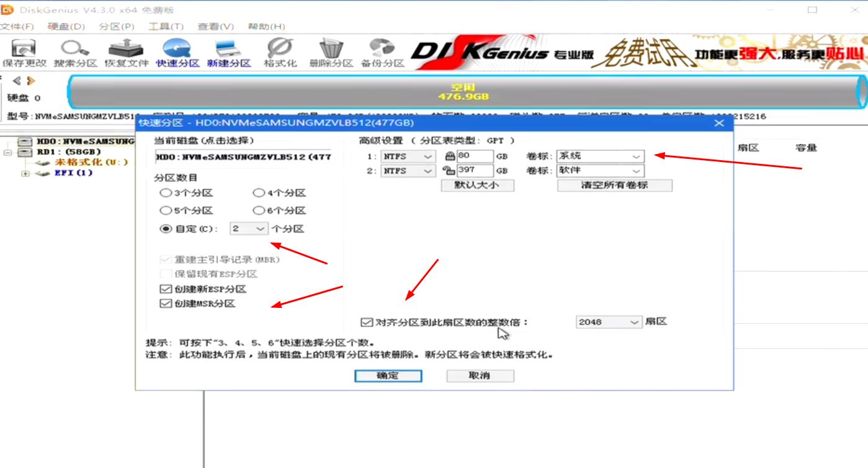The width and height of the screenshot is (868, 468).
Task: Click the HD0 disk drive icon in tree
Action: [25, 142]
